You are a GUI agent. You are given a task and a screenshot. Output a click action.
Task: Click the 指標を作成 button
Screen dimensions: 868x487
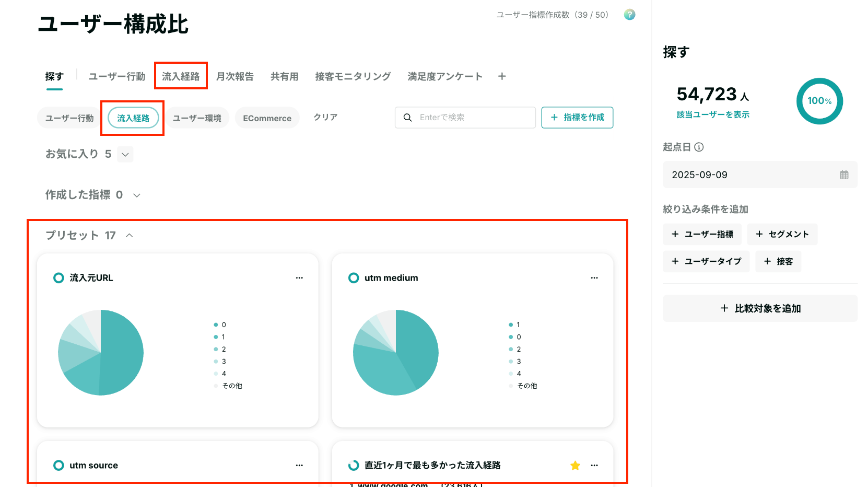[577, 118]
